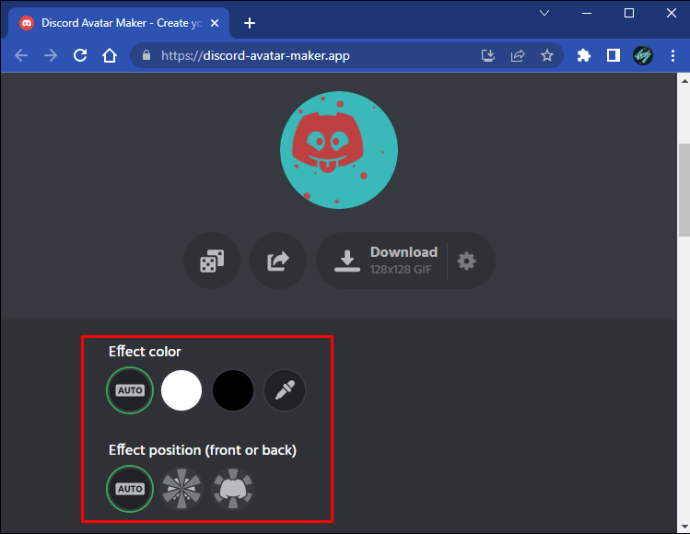Click the vertical scrollbar thumb
The image size is (690, 534).
(x=684, y=190)
